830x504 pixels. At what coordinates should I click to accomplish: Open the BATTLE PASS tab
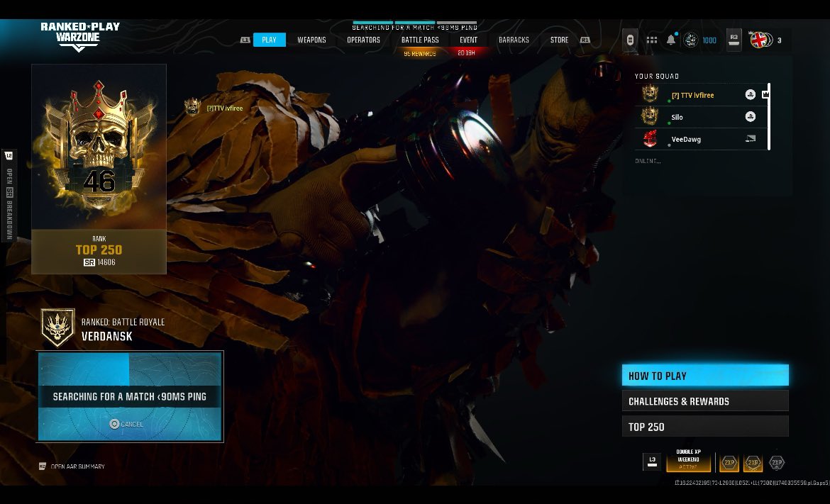[x=420, y=40]
